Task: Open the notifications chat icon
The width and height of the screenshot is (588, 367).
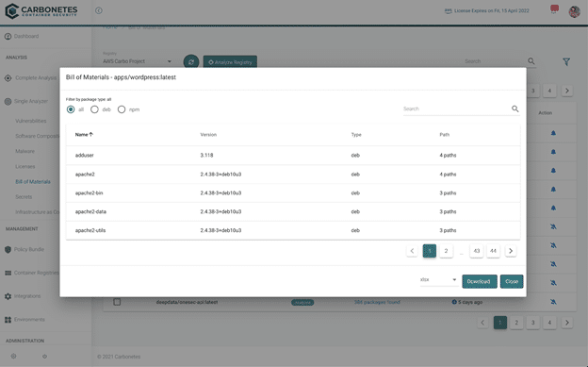Action: [554, 9]
